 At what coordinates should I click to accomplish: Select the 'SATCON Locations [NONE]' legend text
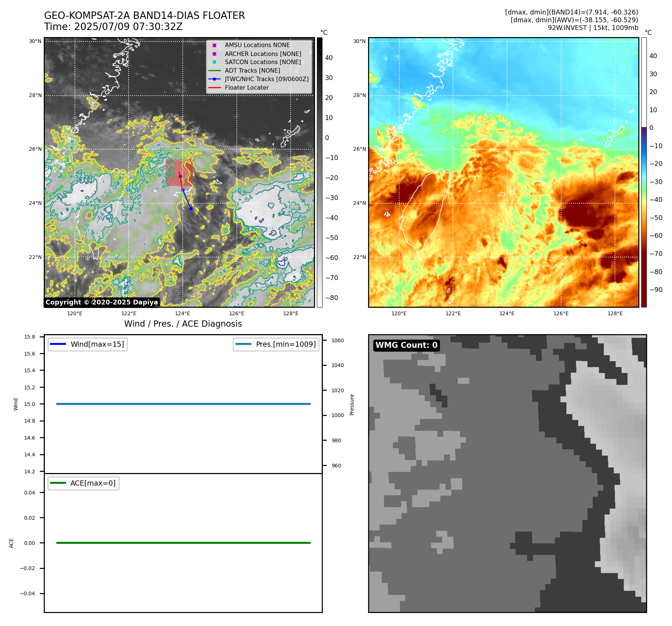(x=263, y=62)
